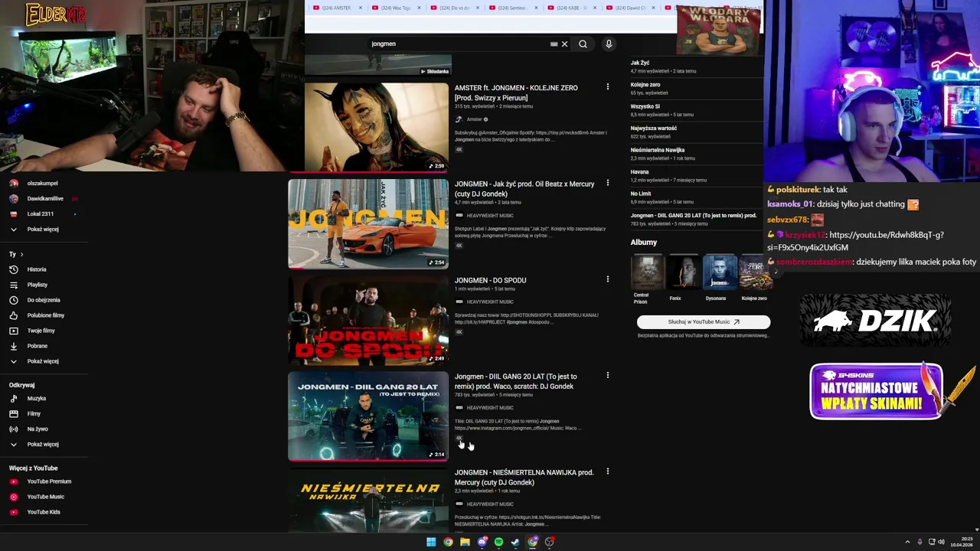Open YouTube Music from sidebar

(45, 497)
